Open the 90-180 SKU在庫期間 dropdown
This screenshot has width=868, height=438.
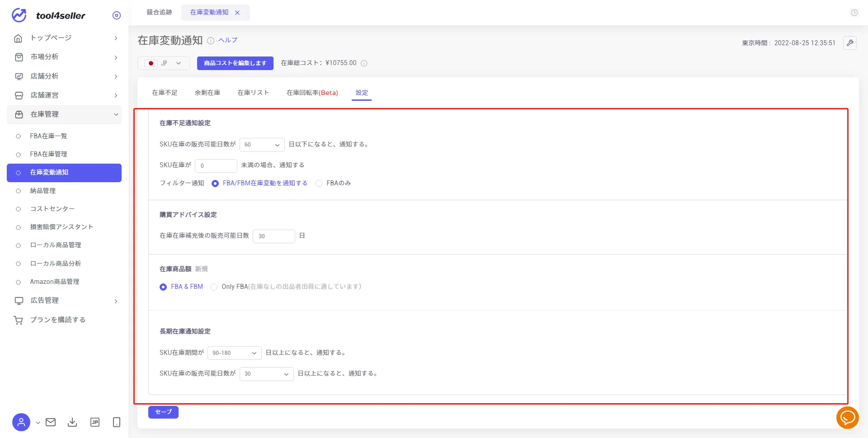(235, 353)
